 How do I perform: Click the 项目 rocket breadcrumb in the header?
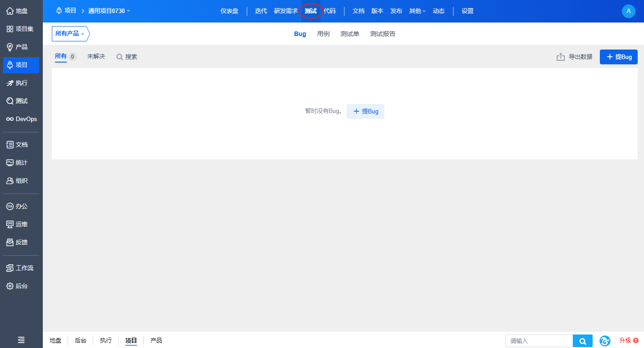66,10
